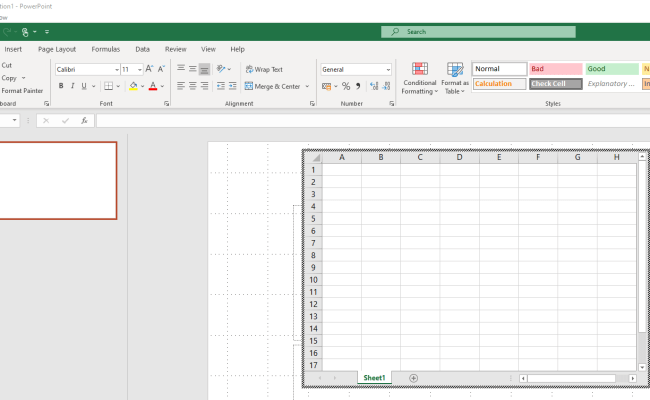Apply the Explanatory cell style
This screenshot has width=650, height=400.
(612, 84)
